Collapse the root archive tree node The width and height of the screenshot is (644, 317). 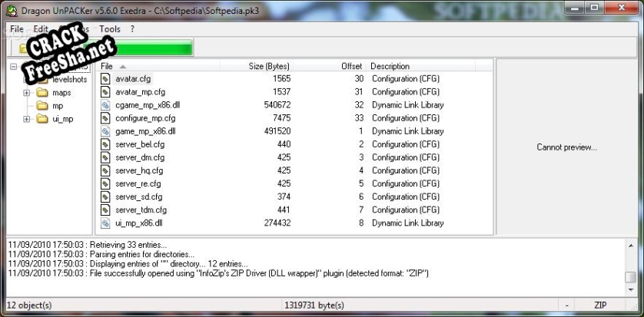14,67
